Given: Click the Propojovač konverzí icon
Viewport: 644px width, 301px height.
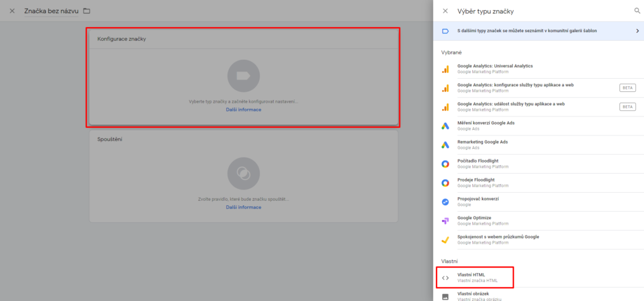Looking at the screenshot, I should [445, 202].
